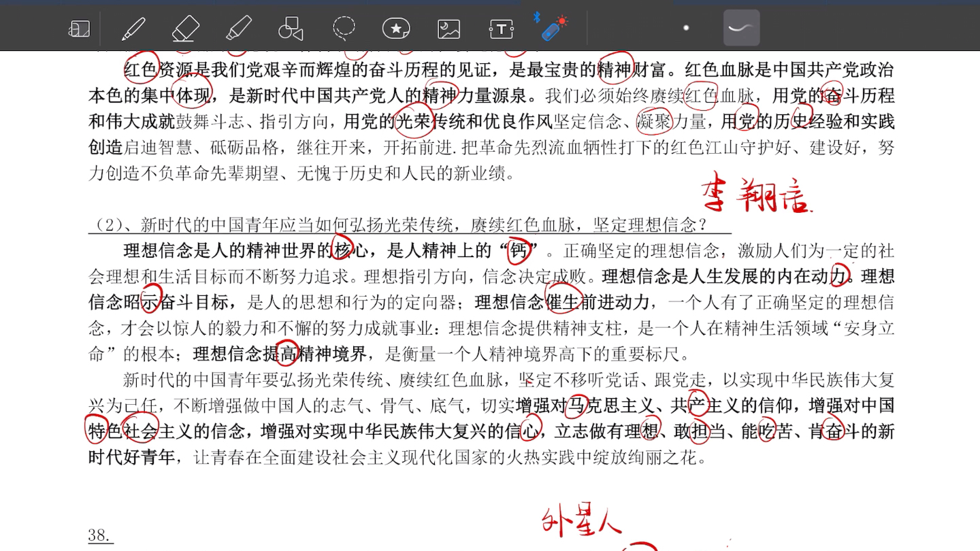Select the Shapes tool
This screenshot has height=551, width=980.
click(x=291, y=29)
